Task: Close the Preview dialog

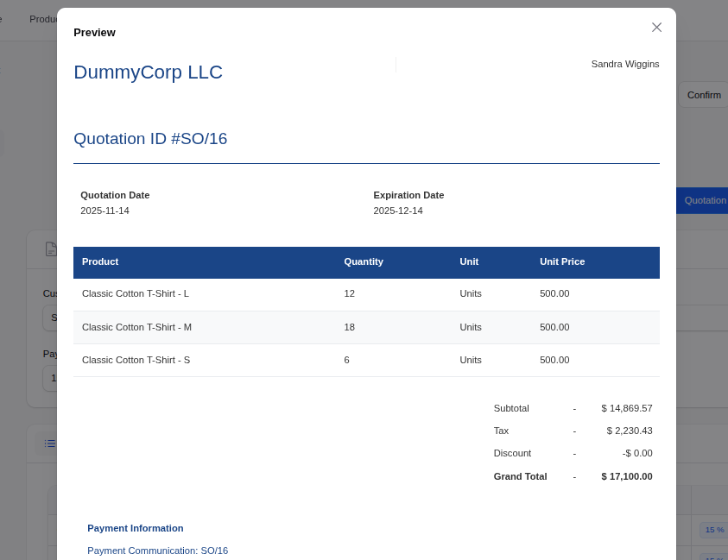Action: tap(656, 28)
